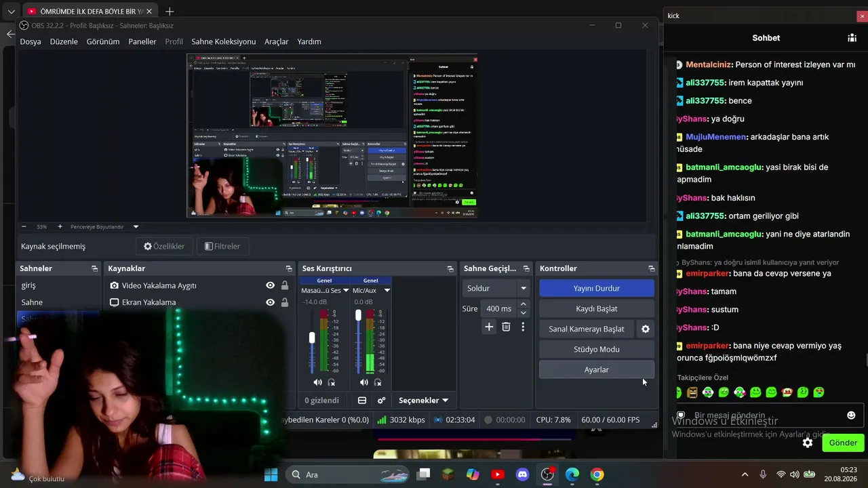Open YouTube from the taskbar
The height and width of the screenshot is (488, 868).
(498, 474)
